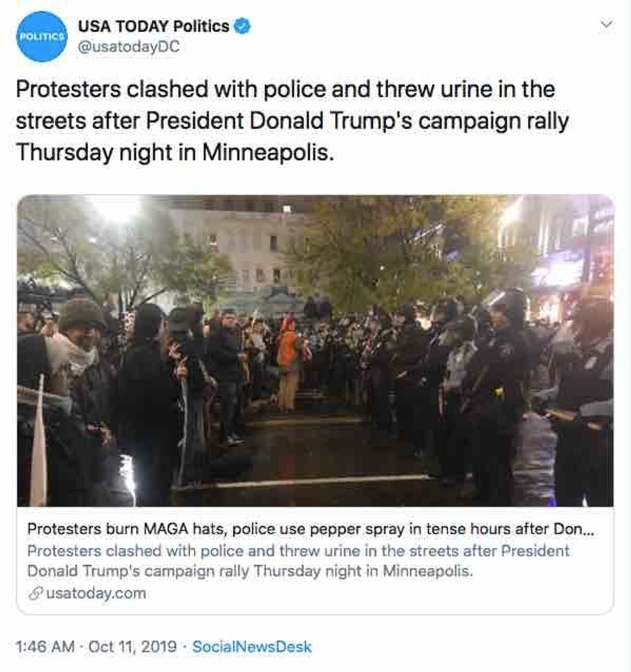Viewport: 631px width, 672px height.
Task: Open the protest photo in link card
Action: (x=315, y=351)
